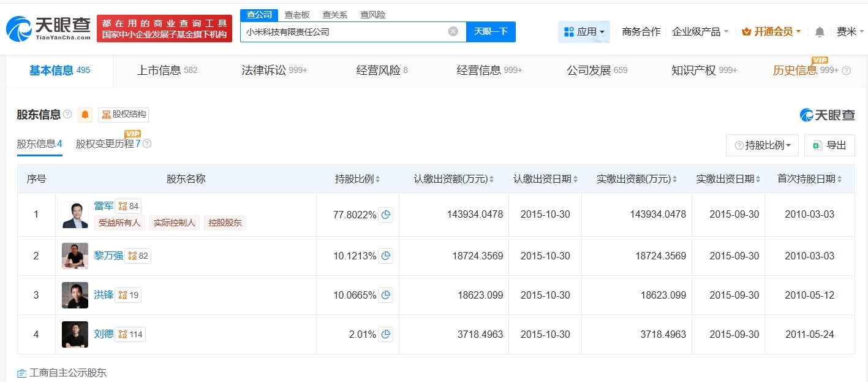Sort by 持股比例 column header
The image size is (868, 382).
[x=357, y=179]
